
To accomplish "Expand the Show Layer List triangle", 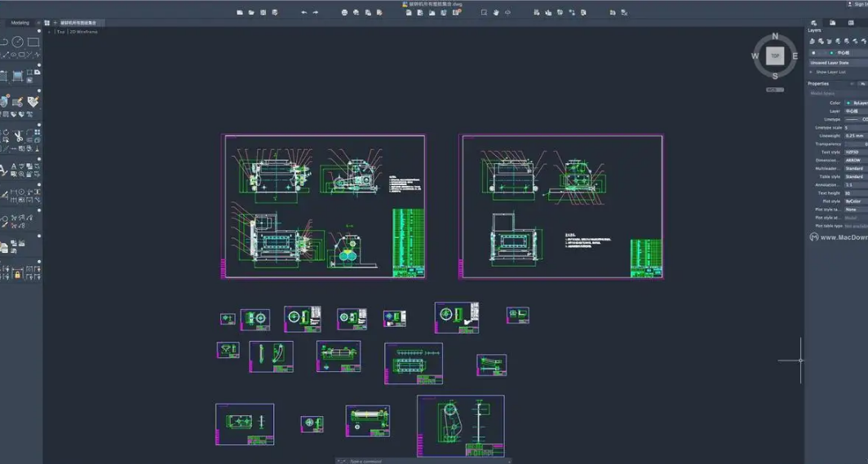I will 812,72.
